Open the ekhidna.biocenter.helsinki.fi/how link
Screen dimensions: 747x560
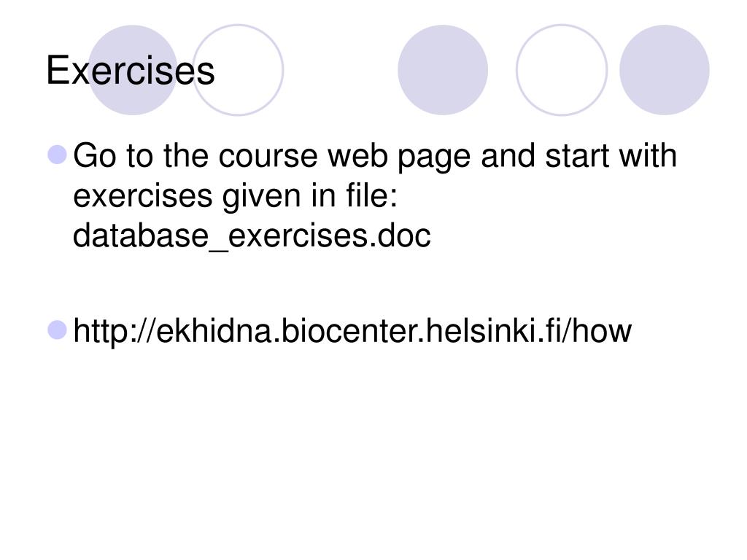tap(352, 331)
